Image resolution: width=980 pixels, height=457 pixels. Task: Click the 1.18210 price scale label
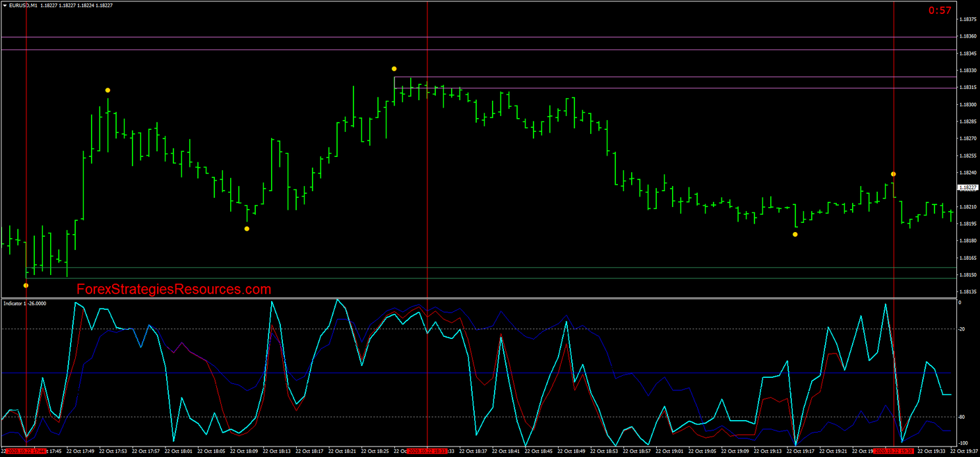(x=968, y=207)
